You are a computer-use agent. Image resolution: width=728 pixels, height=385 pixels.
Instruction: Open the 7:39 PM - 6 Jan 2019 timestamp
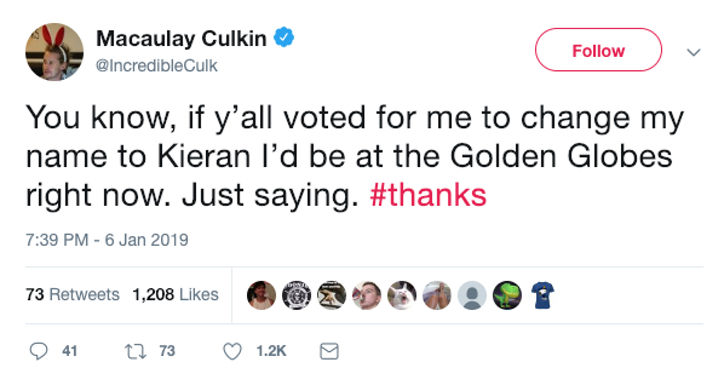pos(107,240)
